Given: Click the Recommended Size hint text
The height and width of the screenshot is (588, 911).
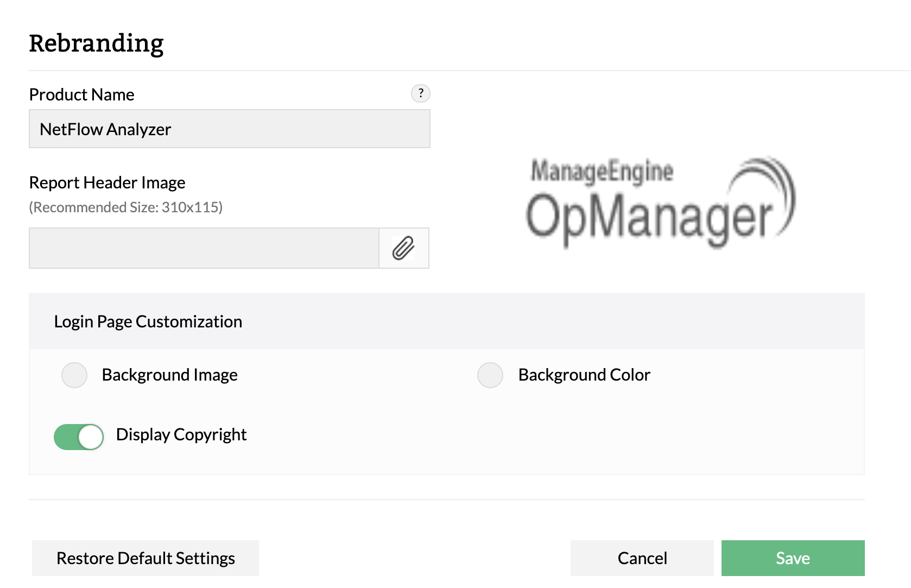Looking at the screenshot, I should tap(125, 207).
